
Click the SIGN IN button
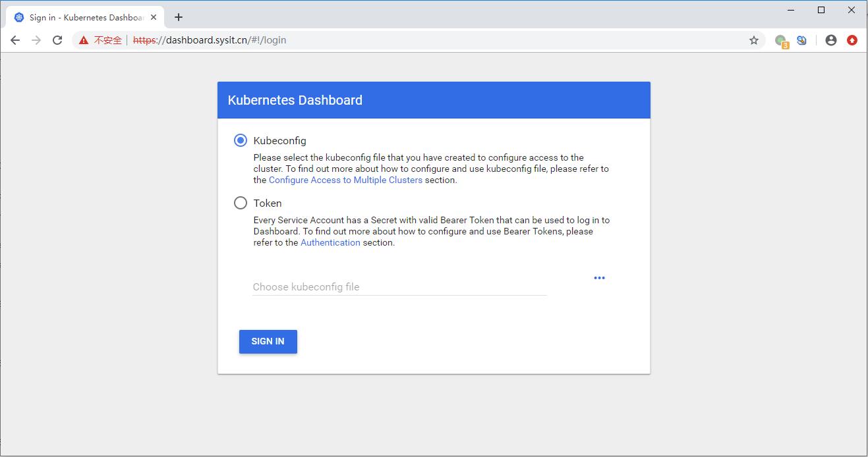pos(268,341)
